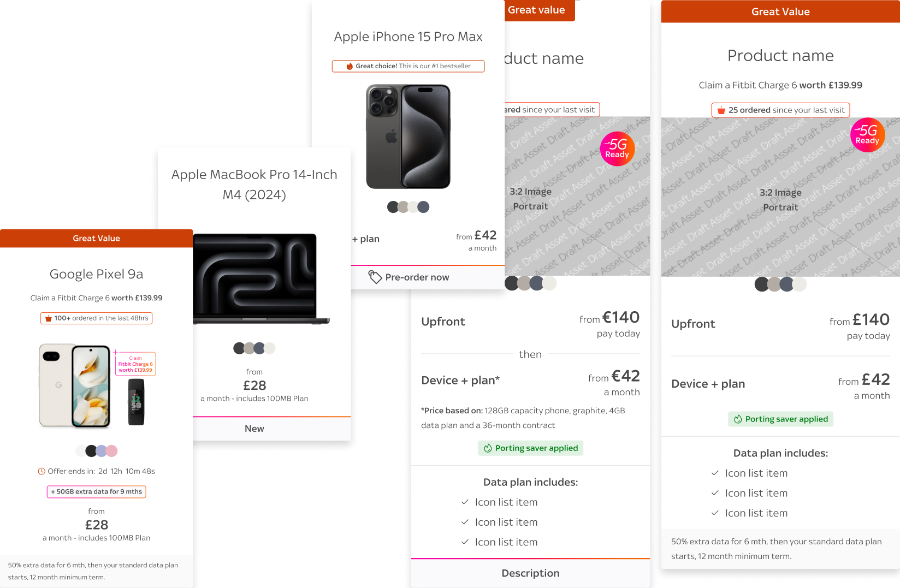Open the Apple iPhone 15 Pro Max title

tap(408, 37)
